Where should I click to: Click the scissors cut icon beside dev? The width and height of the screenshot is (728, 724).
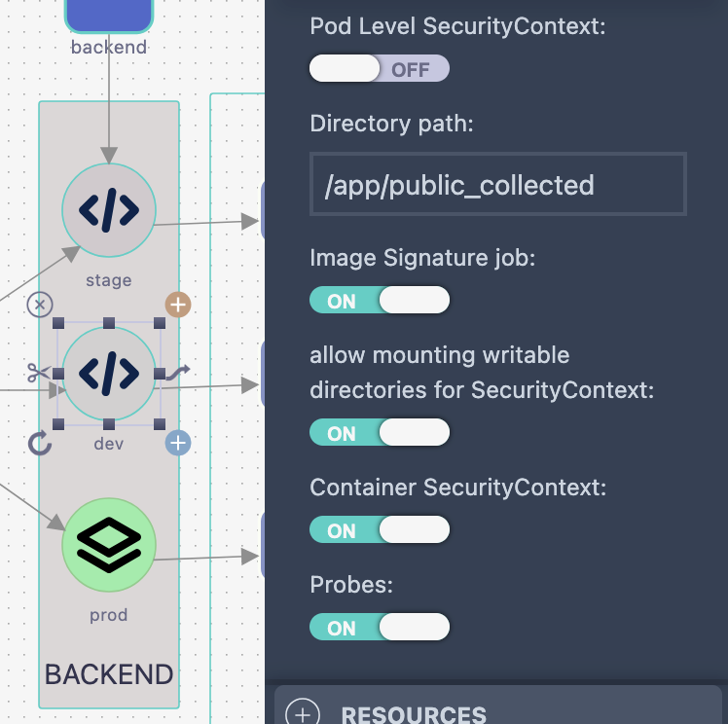tap(39, 373)
